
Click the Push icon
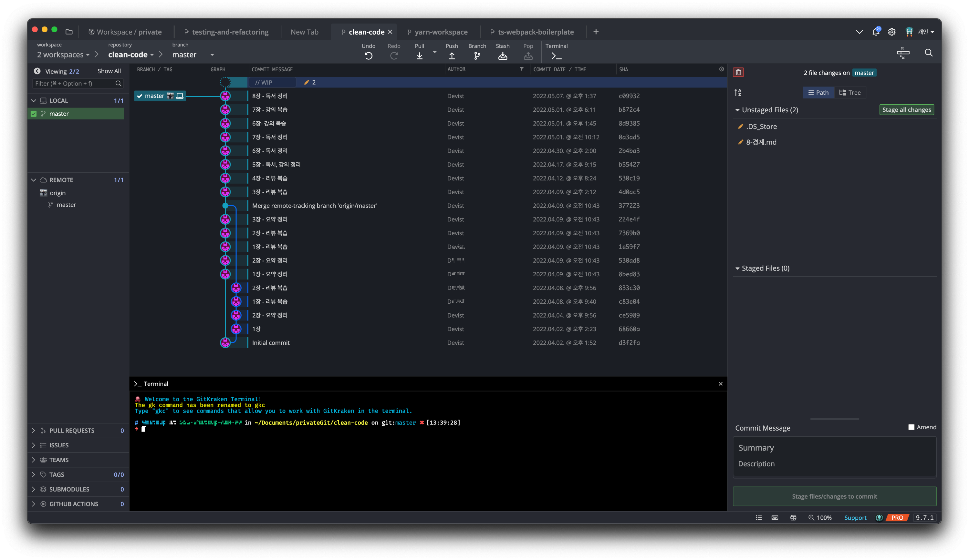pyautogui.click(x=452, y=56)
